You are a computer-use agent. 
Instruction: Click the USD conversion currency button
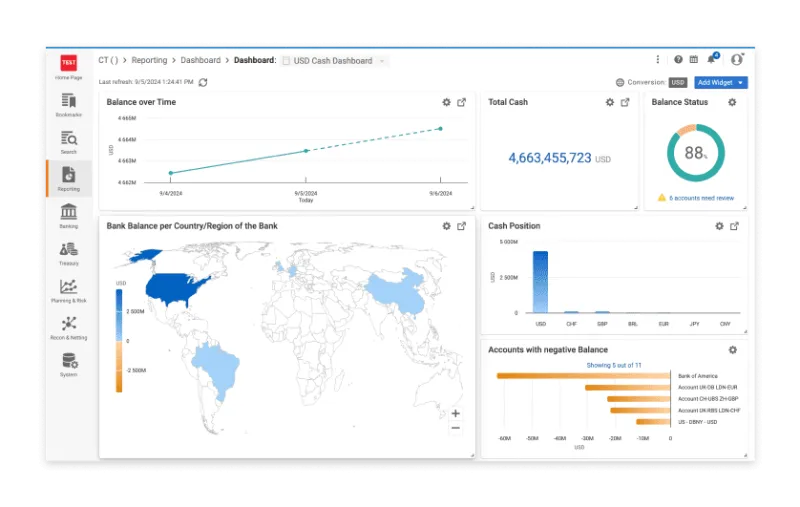pyautogui.click(x=678, y=82)
